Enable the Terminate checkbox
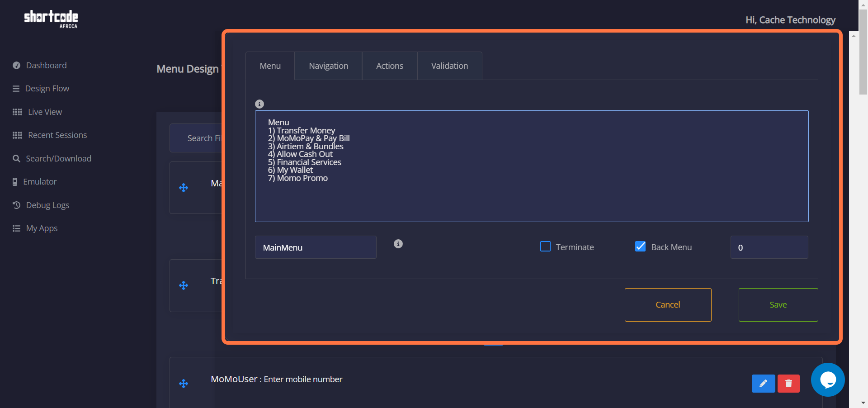The width and height of the screenshot is (868, 408). pos(546,247)
